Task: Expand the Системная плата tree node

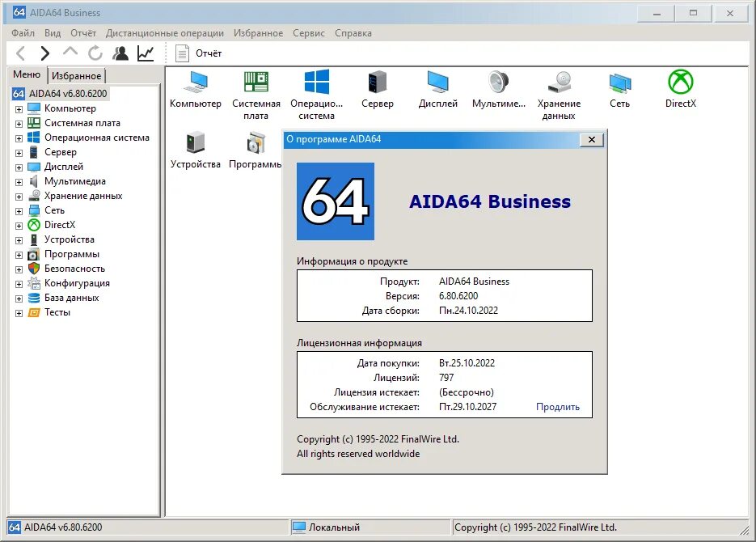Action: click(18, 122)
